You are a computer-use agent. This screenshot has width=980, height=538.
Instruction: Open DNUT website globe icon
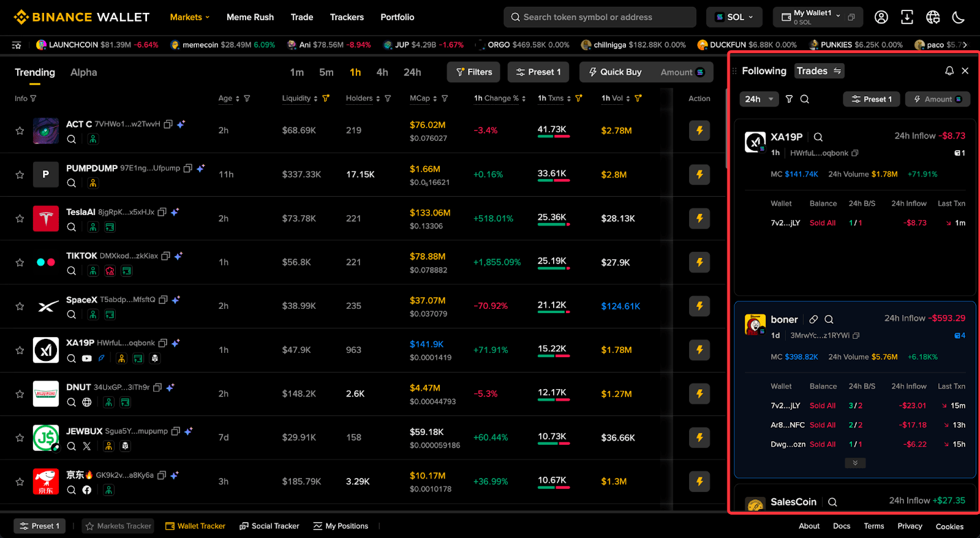point(87,402)
